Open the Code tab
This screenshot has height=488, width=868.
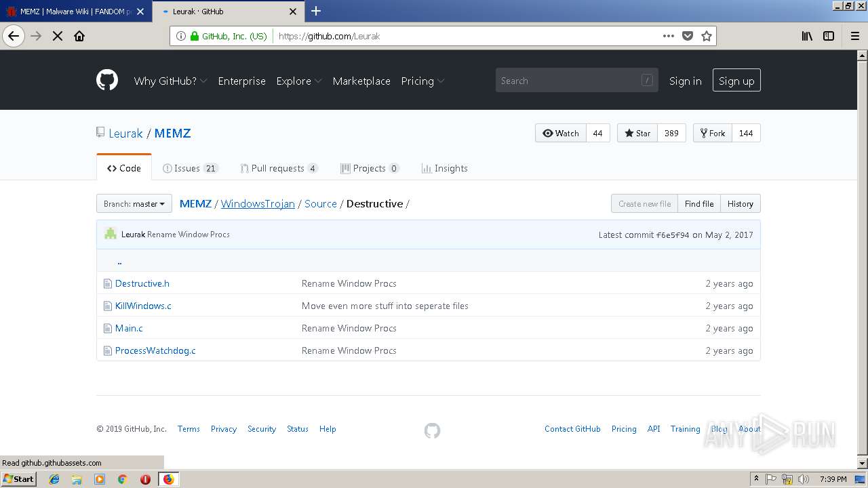tap(124, 168)
